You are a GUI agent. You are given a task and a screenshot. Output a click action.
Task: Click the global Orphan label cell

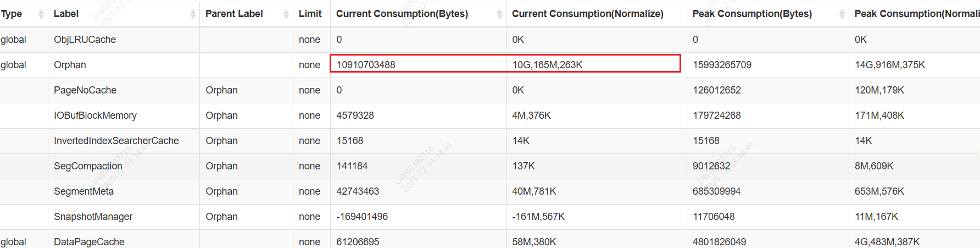70,65
